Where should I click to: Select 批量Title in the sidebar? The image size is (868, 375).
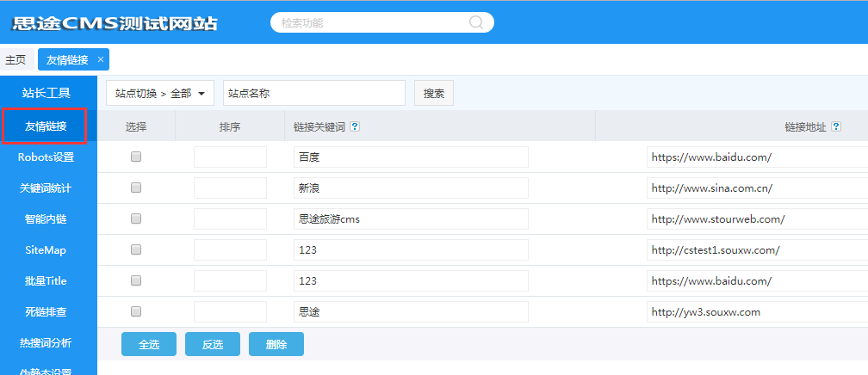[x=46, y=281]
